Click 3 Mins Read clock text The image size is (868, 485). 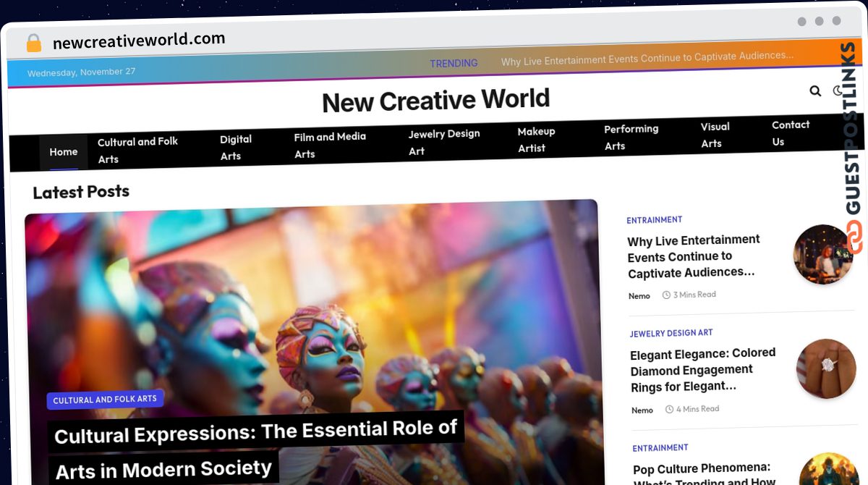(689, 295)
